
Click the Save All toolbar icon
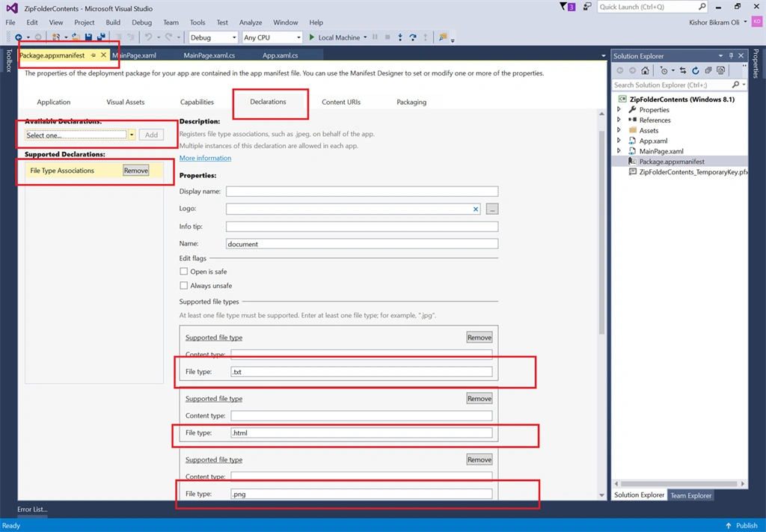[101, 37]
